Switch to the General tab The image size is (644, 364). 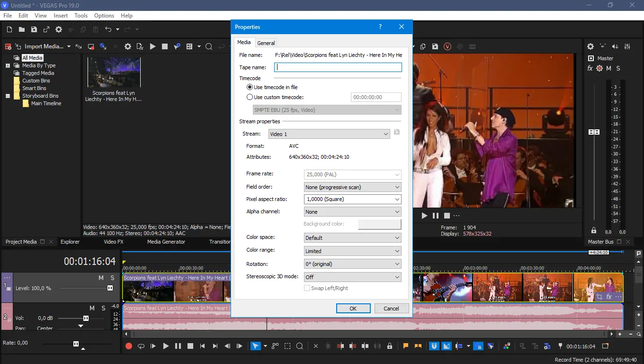[266, 43]
